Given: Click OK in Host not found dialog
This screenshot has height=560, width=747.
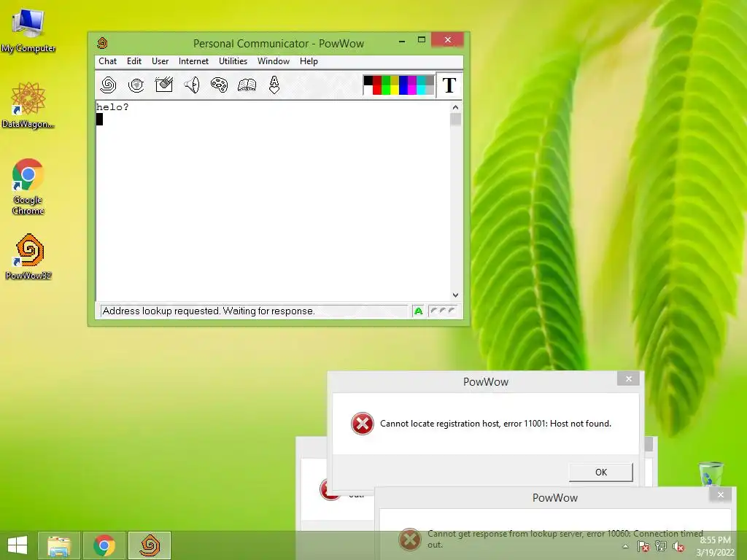Looking at the screenshot, I should tap(601, 472).
